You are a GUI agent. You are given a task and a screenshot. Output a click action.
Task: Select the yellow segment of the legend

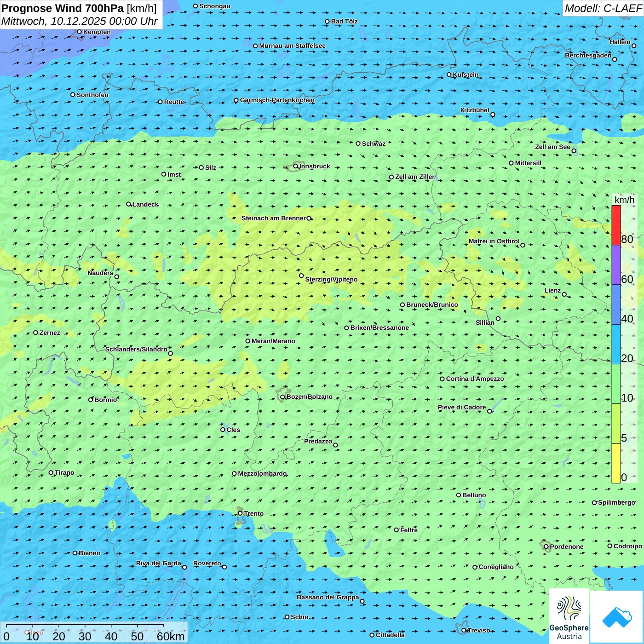tap(616, 463)
